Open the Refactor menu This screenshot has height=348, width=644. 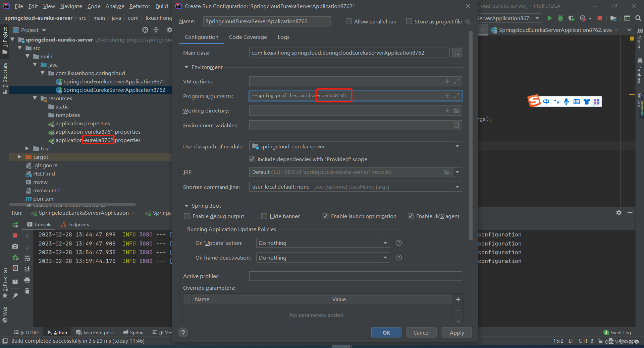(140, 6)
